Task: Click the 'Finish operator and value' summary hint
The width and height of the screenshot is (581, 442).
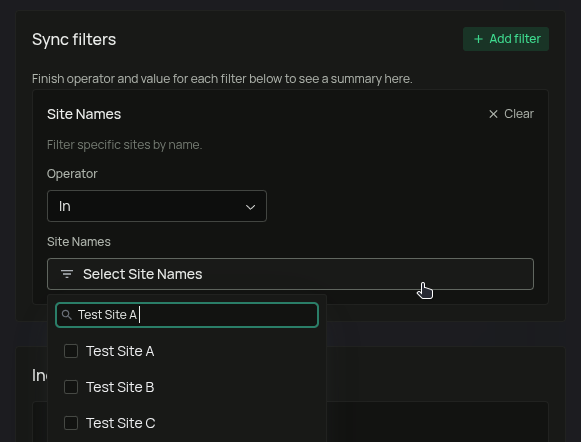Action: point(222,79)
